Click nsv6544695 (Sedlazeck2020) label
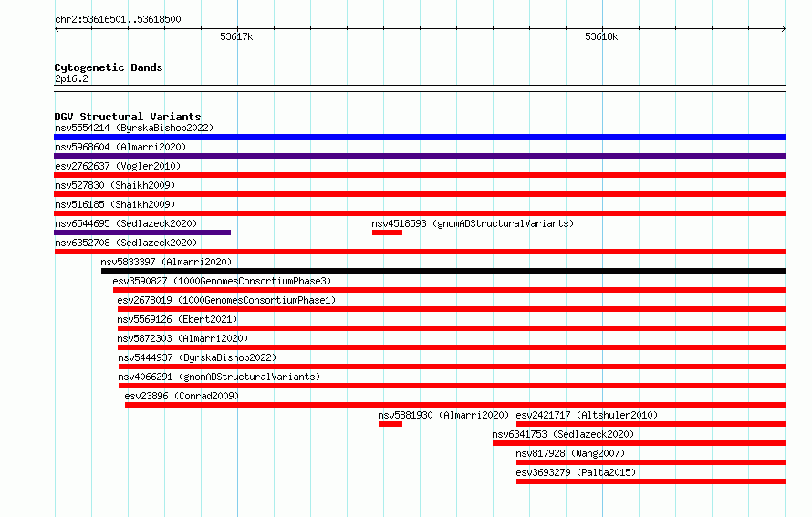The width and height of the screenshot is (812, 517). click(126, 223)
